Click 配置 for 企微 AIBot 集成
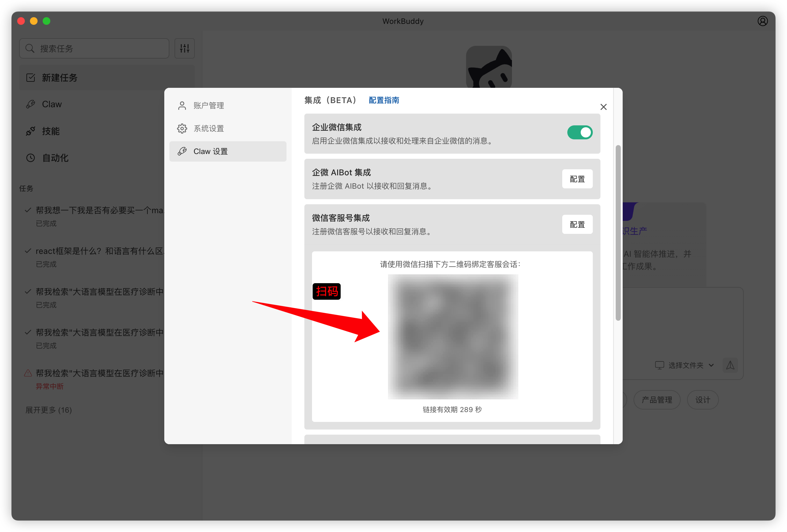 [577, 179]
